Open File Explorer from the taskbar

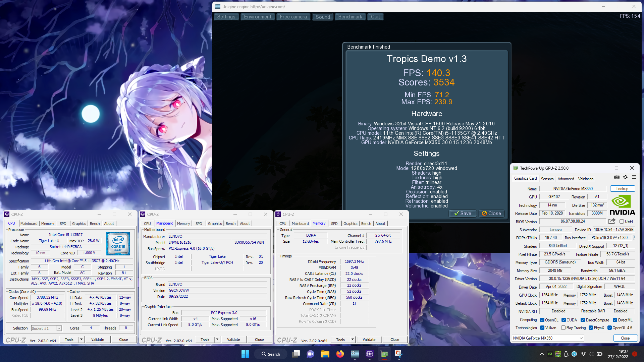pyautogui.click(x=325, y=354)
